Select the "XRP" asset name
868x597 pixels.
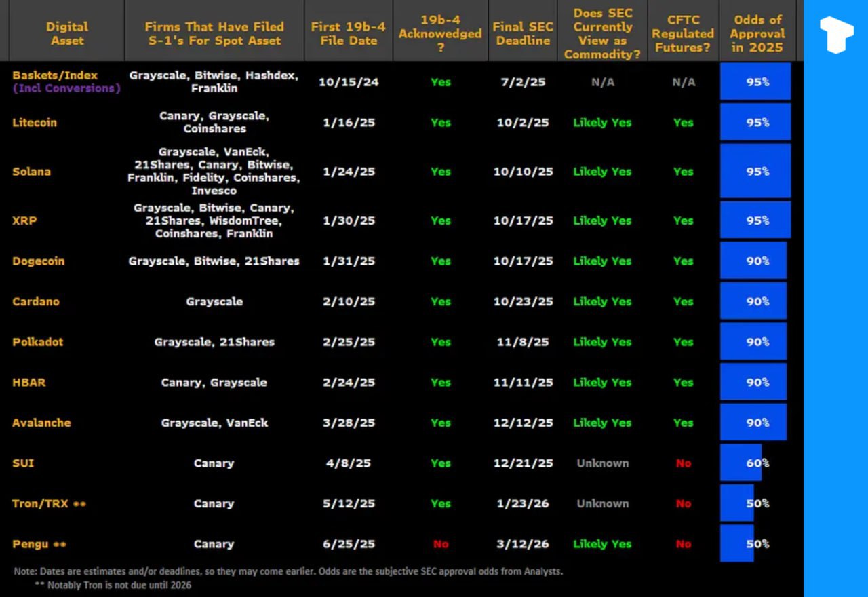[x=24, y=220]
